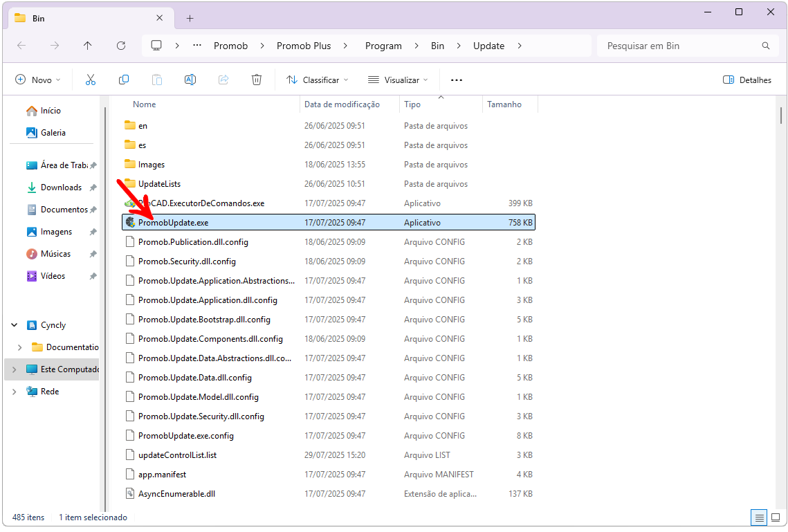Click the Copy icon in toolbar
The width and height of the screenshot is (788, 532).
pos(124,80)
